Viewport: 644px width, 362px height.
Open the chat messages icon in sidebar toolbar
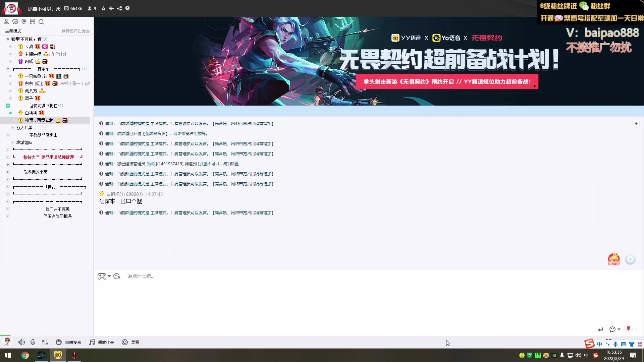click(15, 22)
